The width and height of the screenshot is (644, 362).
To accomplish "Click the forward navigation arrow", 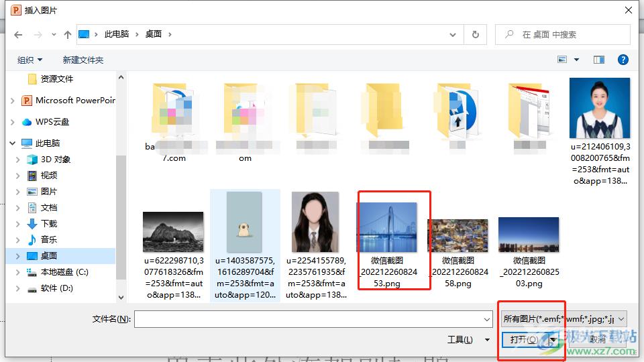I will tap(38, 35).
